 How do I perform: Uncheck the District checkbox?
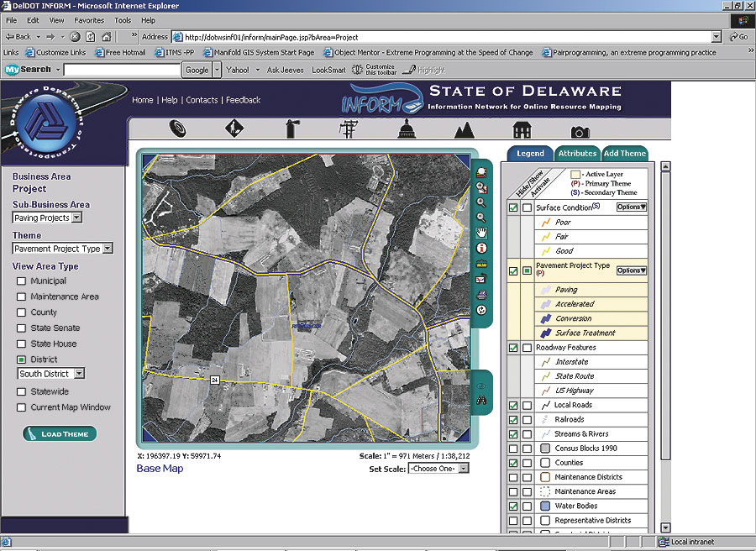click(21, 359)
